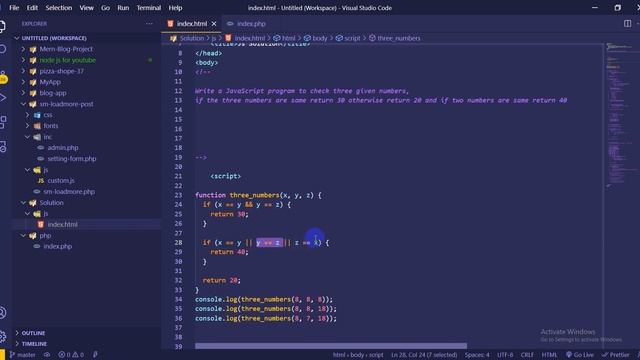Click the CRLF end-of-line indicator

coord(527,355)
